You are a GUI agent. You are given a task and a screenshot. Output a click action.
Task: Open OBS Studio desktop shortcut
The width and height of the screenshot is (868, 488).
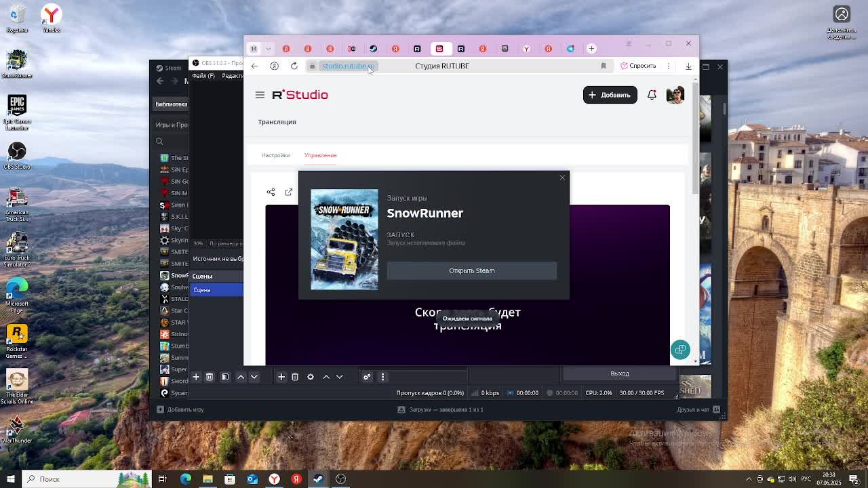(17, 155)
